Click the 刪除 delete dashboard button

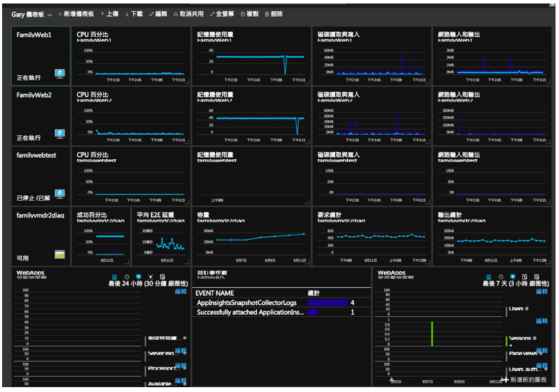pos(274,14)
